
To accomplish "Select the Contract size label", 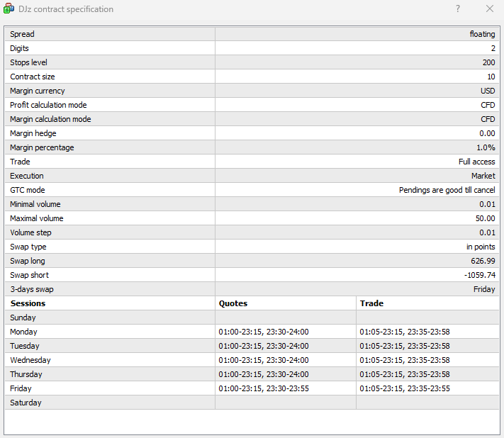I will click(33, 77).
